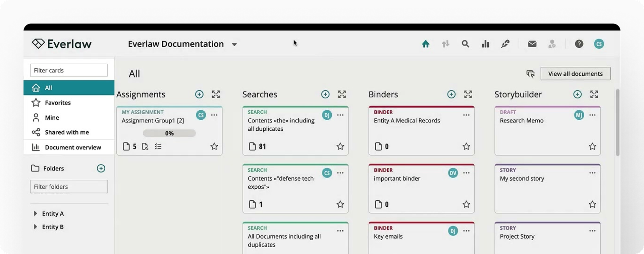Select Shared with me in sidebar
This screenshot has height=254, width=644.
click(x=69, y=132)
